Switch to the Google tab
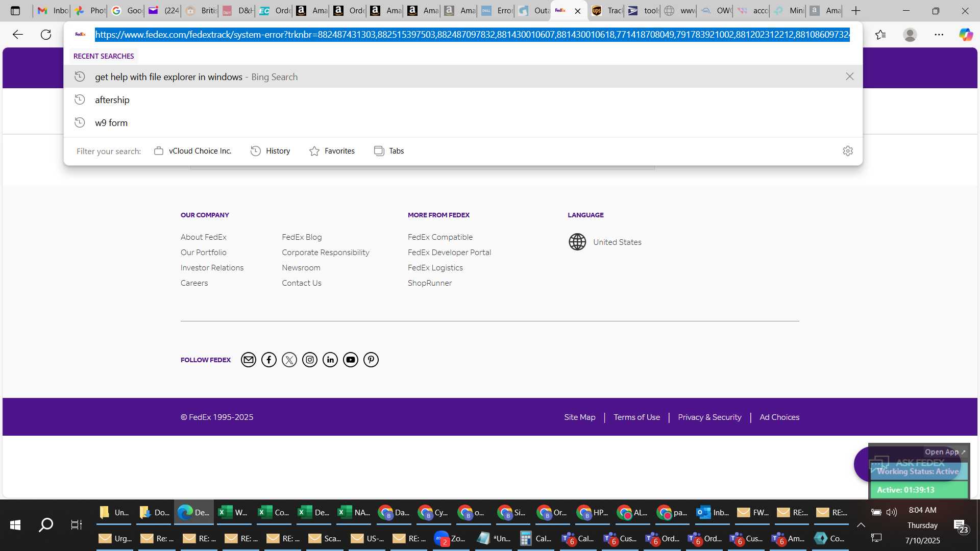Screen dimensions: 980x551 (127, 11)
